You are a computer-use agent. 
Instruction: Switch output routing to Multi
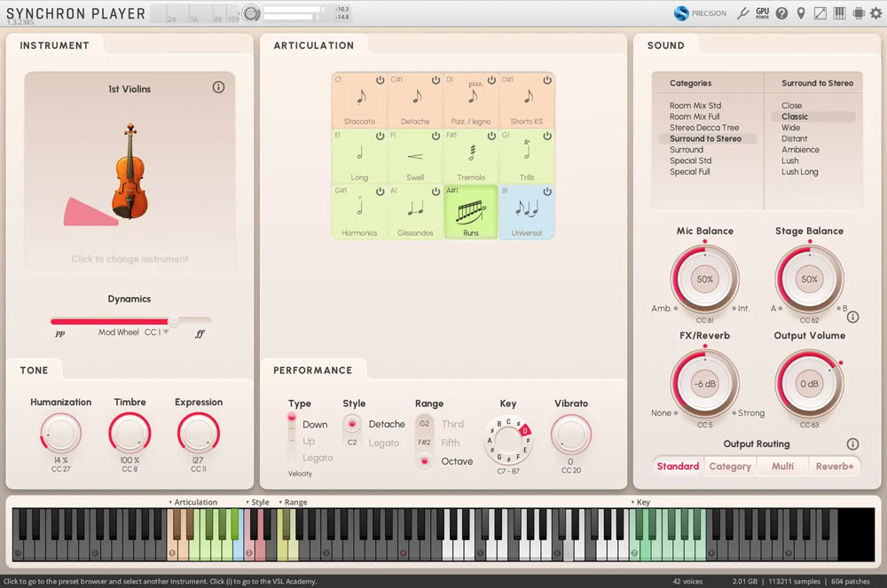[x=783, y=466]
